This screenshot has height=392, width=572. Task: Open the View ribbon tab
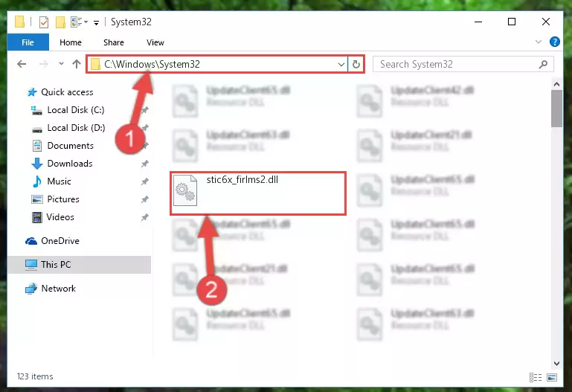pyautogui.click(x=155, y=42)
